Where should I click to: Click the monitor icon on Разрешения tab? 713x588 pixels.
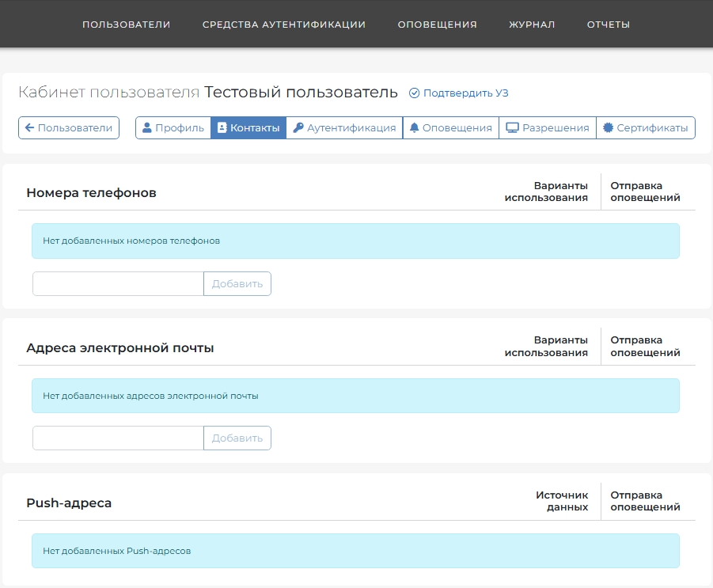(x=513, y=127)
